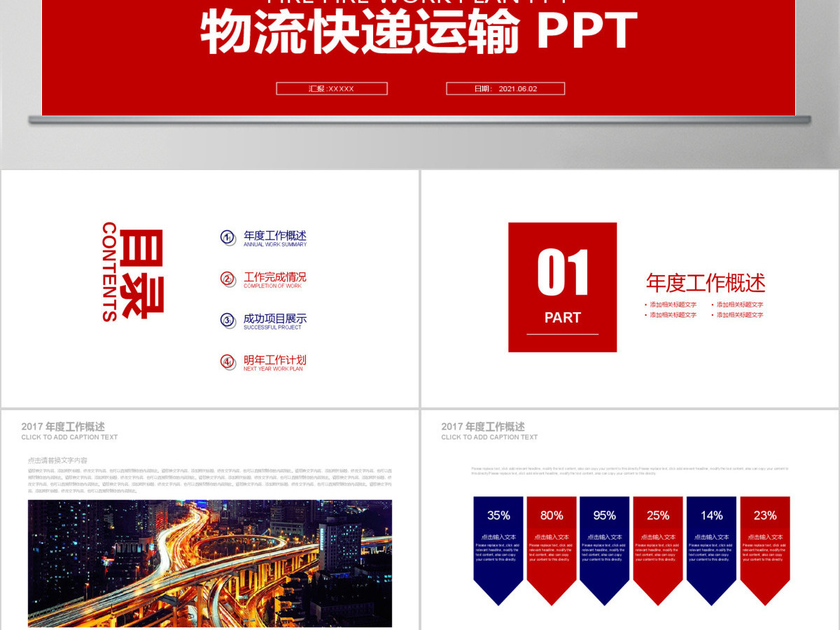Select the 汇报:XXXXX box
Image resolution: width=840 pixels, height=630 pixels.
332,88
